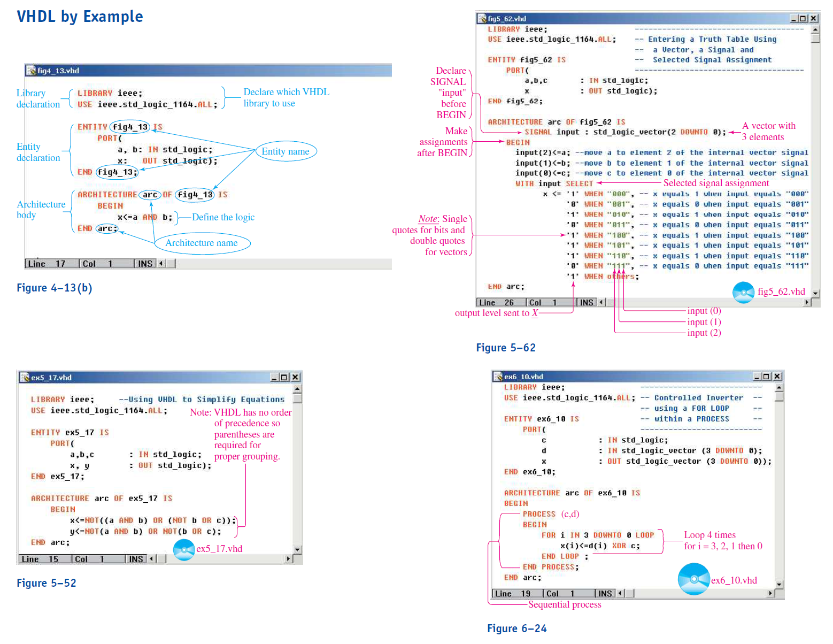Click the 'Figure 5-62' caption text

tap(506, 348)
